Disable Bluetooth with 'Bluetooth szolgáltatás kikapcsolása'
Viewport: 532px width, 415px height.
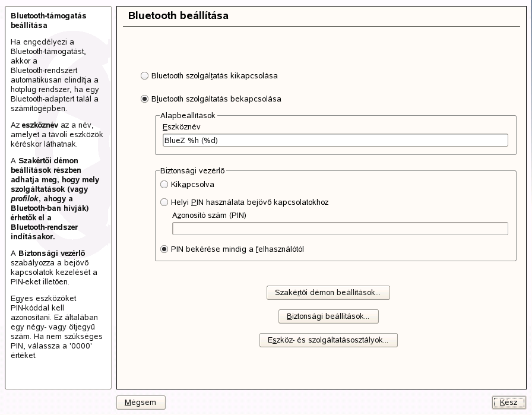144,76
